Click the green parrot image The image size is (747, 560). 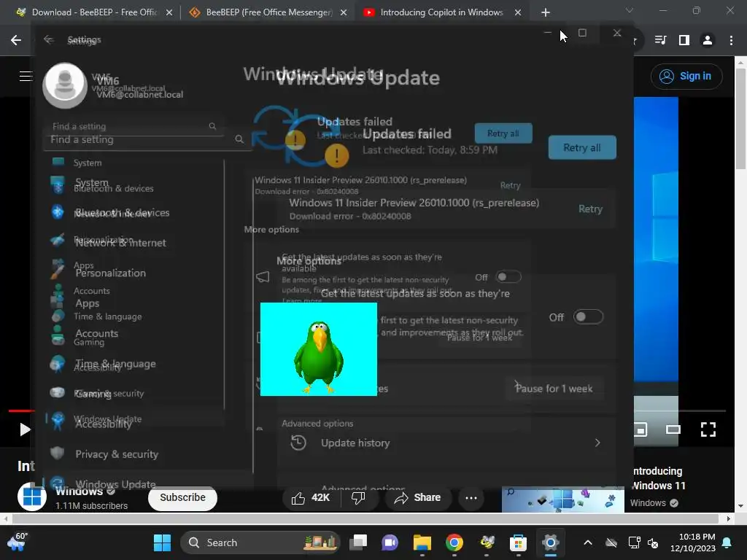(x=319, y=349)
